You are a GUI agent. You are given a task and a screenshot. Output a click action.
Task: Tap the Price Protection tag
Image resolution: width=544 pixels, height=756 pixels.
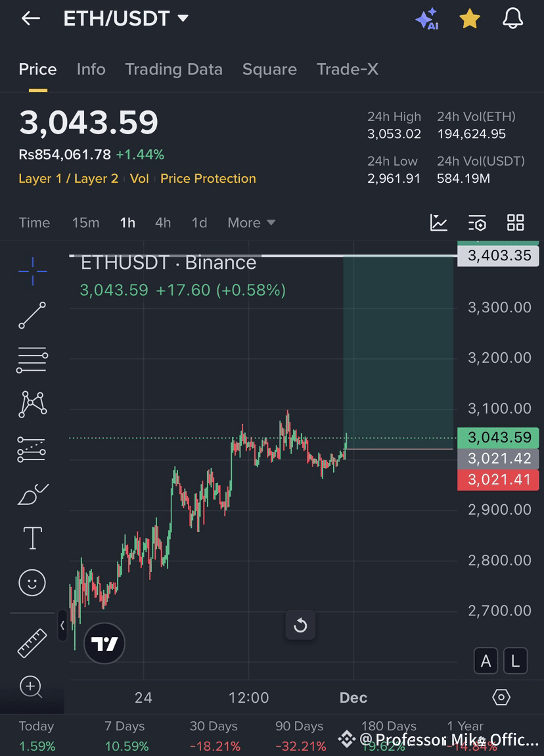point(208,178)
